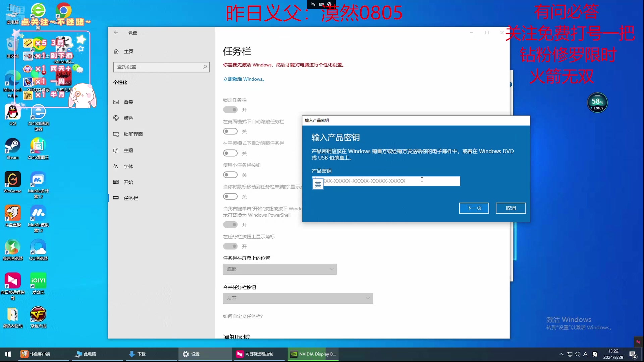
Task: Toggle 在任务栏按钮上显示角标 switch
Action: click(230, 246)
